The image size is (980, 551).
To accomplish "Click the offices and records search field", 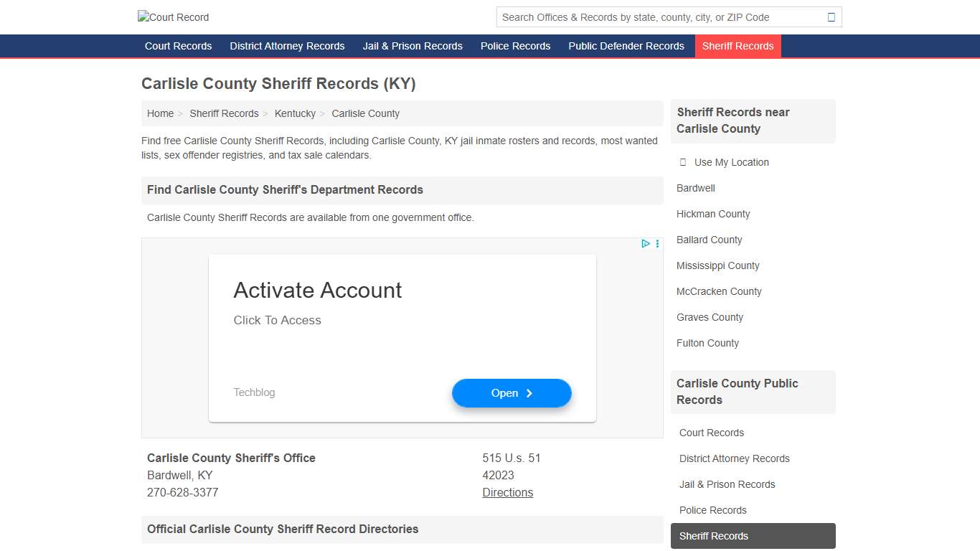I will (x=646, y=17).
